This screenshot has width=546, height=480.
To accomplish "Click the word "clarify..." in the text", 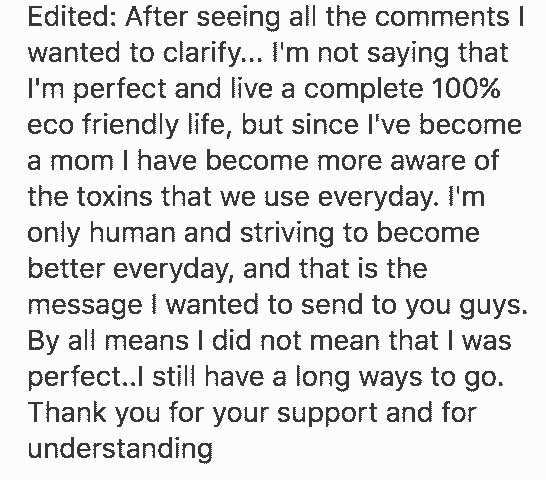I will click(x=213, y=55).
